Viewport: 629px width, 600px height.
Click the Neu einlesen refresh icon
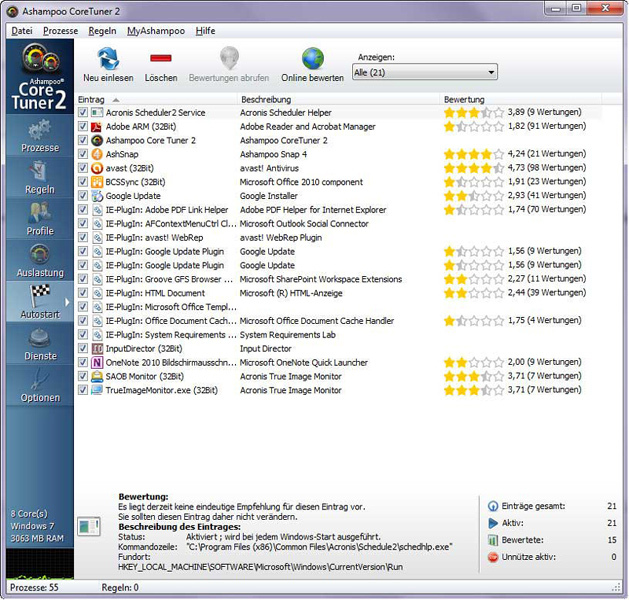point(108,58)
